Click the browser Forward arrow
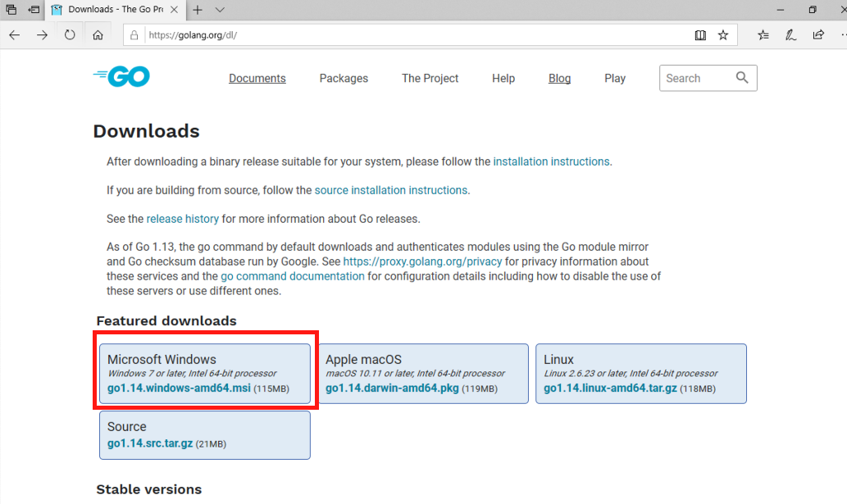The width and height of the screenshot is (847, 504). [x=42, y=35]
